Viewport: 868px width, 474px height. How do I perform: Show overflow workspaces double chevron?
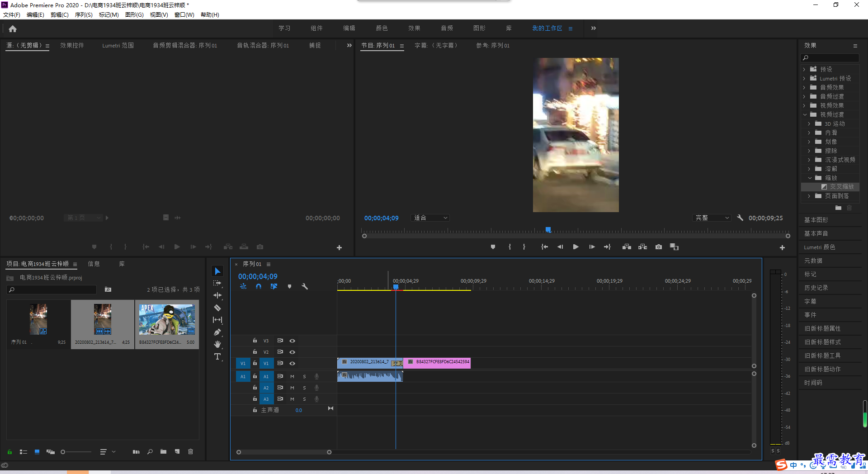tap(593, 28)
